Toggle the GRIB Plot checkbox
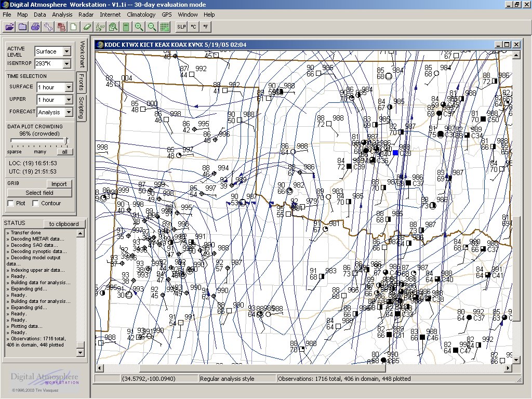 (11, 203)
